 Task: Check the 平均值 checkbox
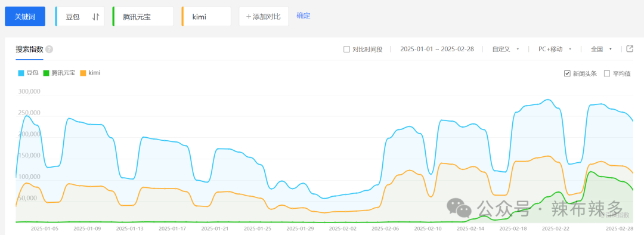click(607, 73)
